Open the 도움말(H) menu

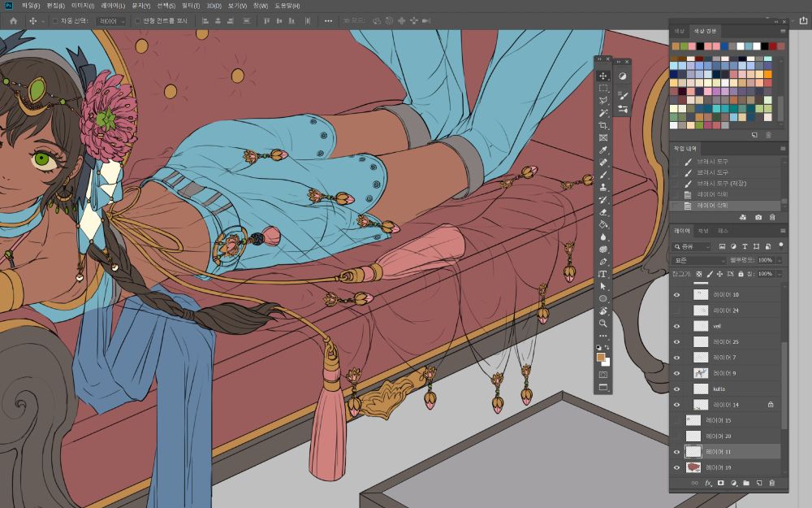(x=287, y=6)
